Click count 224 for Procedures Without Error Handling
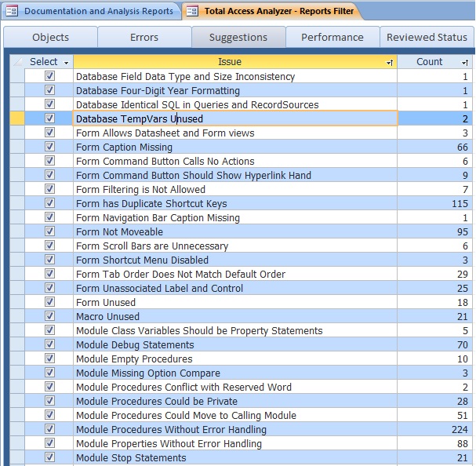The image size is (476, 466). tap(460, 430)
